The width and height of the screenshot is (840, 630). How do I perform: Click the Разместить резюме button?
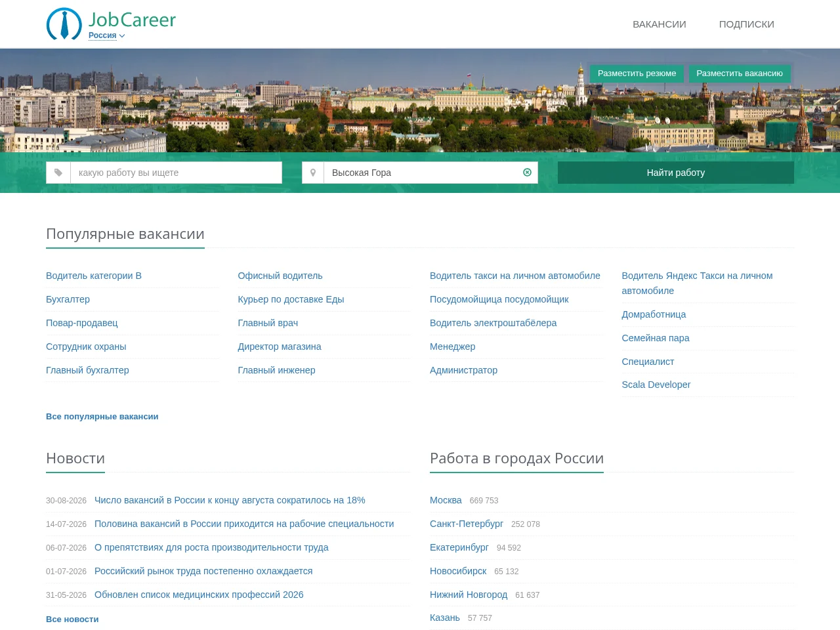637,73
